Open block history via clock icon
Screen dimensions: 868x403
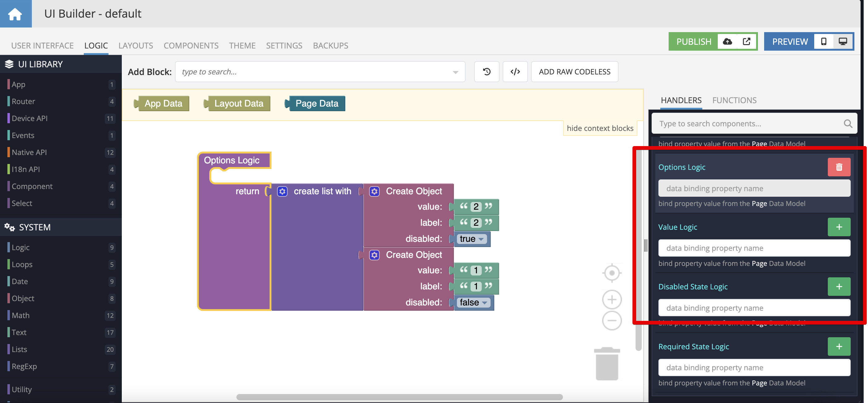coord(486,71)
